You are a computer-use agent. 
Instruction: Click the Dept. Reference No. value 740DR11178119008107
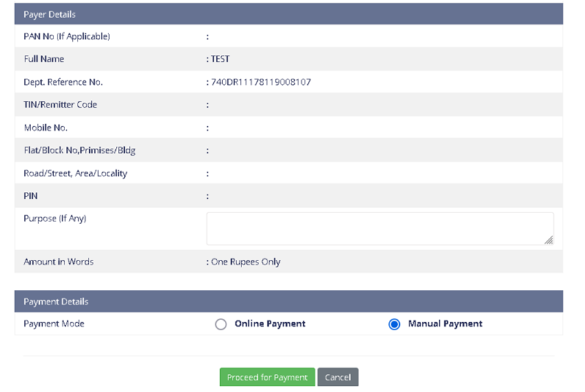coord(261,82)
